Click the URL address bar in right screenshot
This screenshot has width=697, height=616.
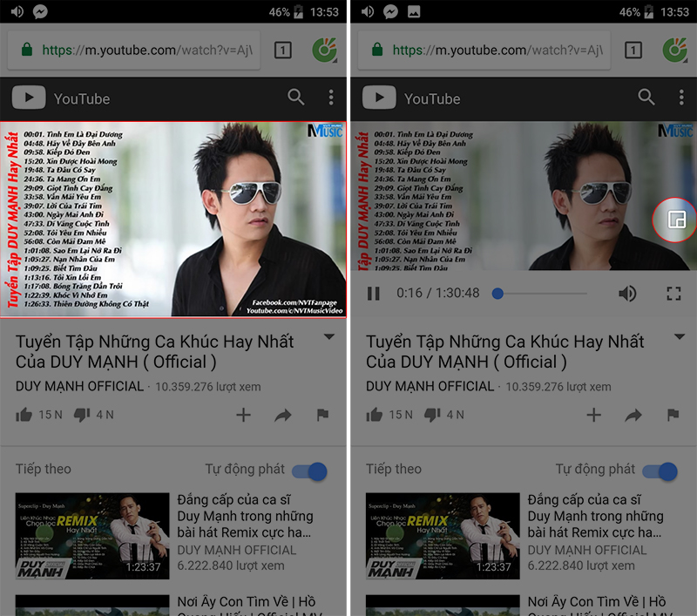coord(484,51)
